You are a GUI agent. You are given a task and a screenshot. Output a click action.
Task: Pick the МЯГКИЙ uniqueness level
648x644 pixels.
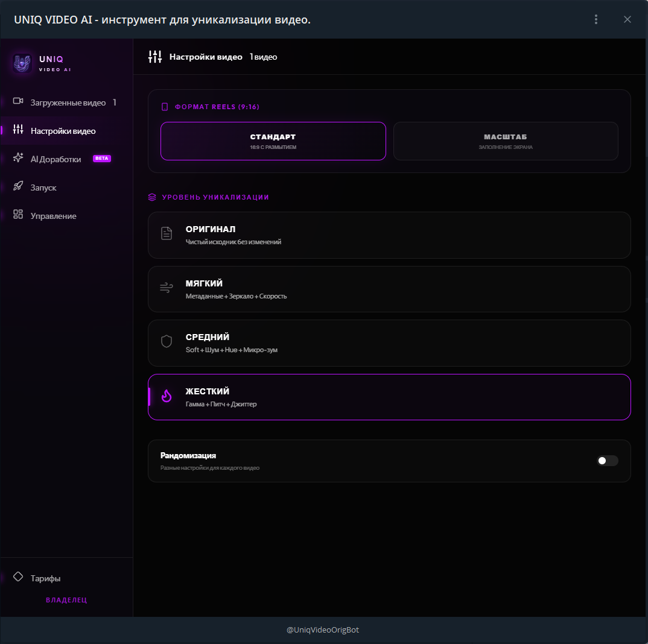tap(389, 289)
